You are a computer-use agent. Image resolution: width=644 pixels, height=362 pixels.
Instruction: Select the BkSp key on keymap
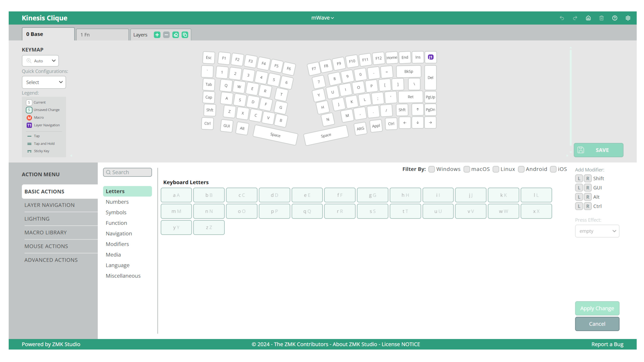click(409, 71)
